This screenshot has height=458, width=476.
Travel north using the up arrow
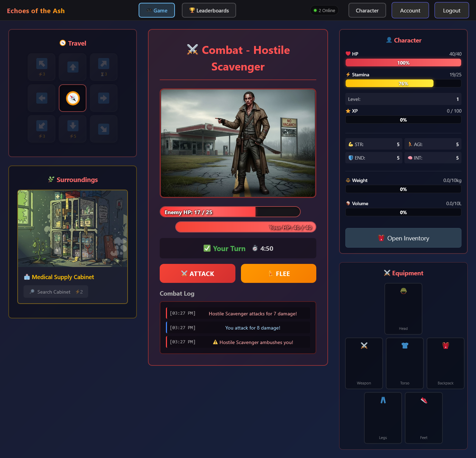point(73,67)
